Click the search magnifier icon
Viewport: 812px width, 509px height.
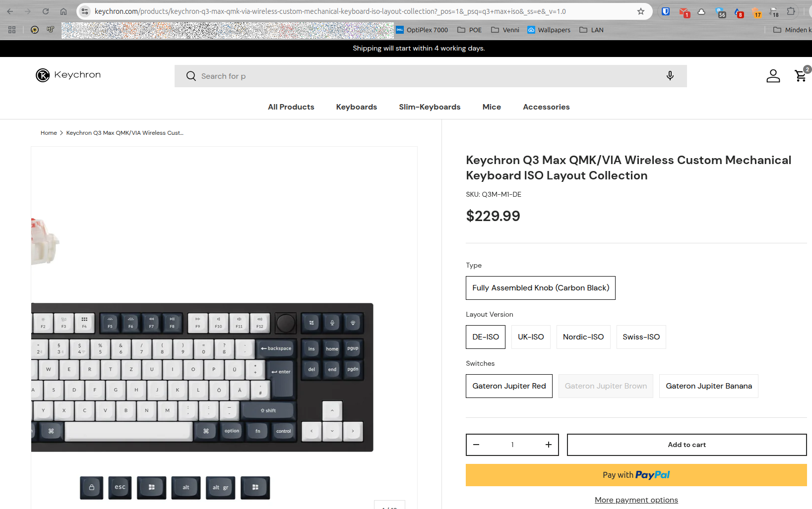click(x=191, y=76)
